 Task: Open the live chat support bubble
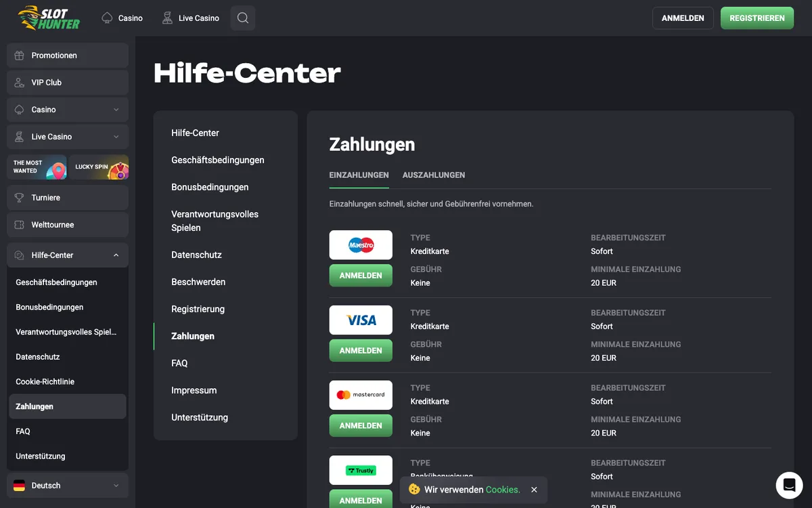(x=789, y=485)
